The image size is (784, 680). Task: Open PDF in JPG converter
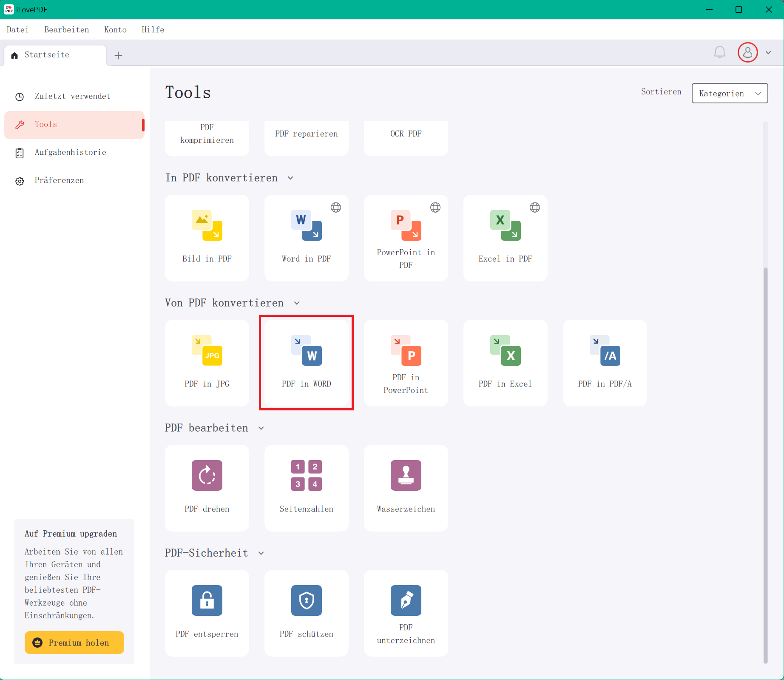(207, 363)
